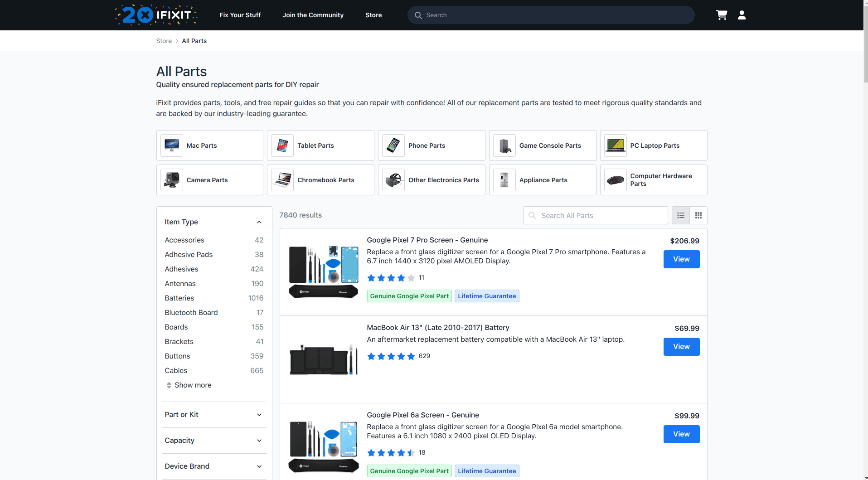Switch to grid view icon

point(698,215)
